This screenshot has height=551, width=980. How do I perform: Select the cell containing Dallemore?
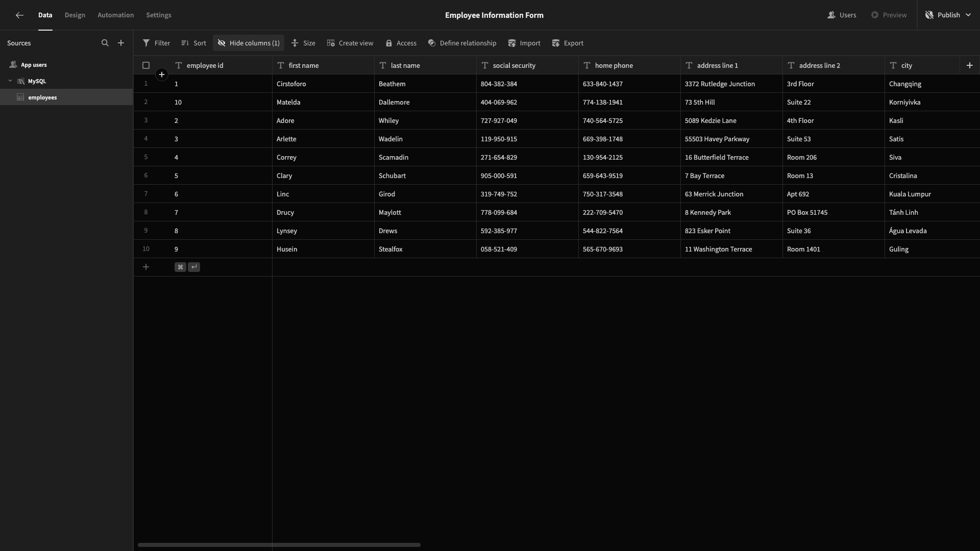tap(425, 102)
